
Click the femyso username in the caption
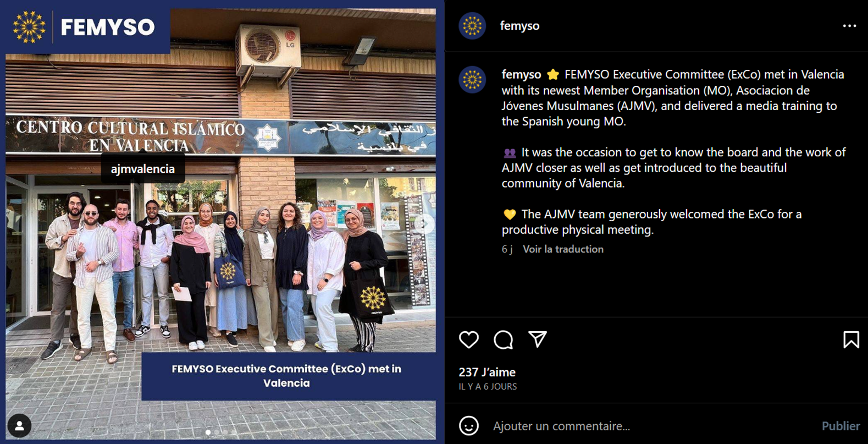pos(521,74)
